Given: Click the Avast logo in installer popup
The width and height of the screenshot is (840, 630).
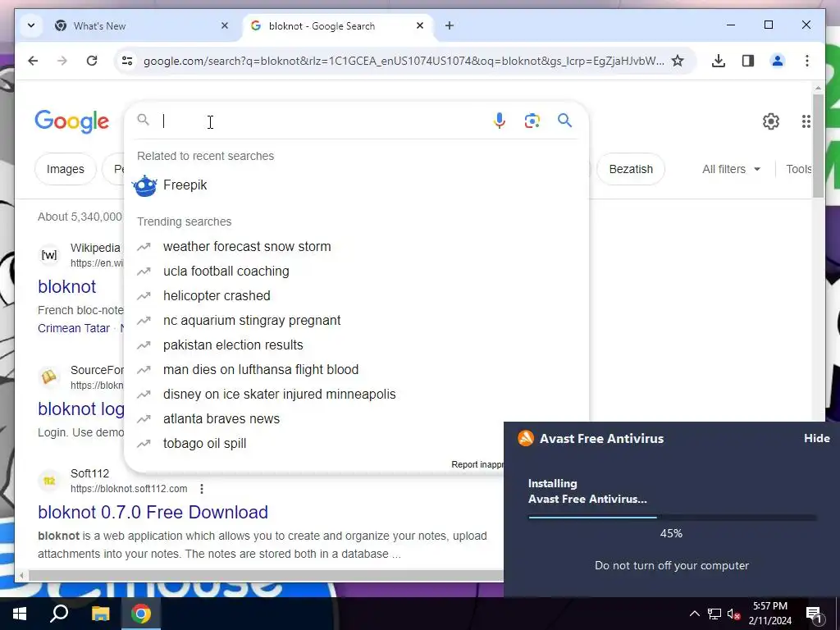Looking at the screenshot, I should coord(526,438).
